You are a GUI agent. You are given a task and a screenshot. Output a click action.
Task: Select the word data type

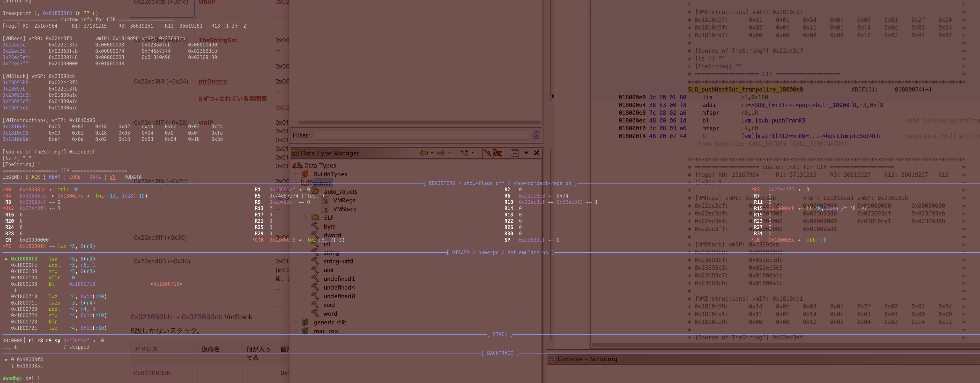(x=330, y=314)
